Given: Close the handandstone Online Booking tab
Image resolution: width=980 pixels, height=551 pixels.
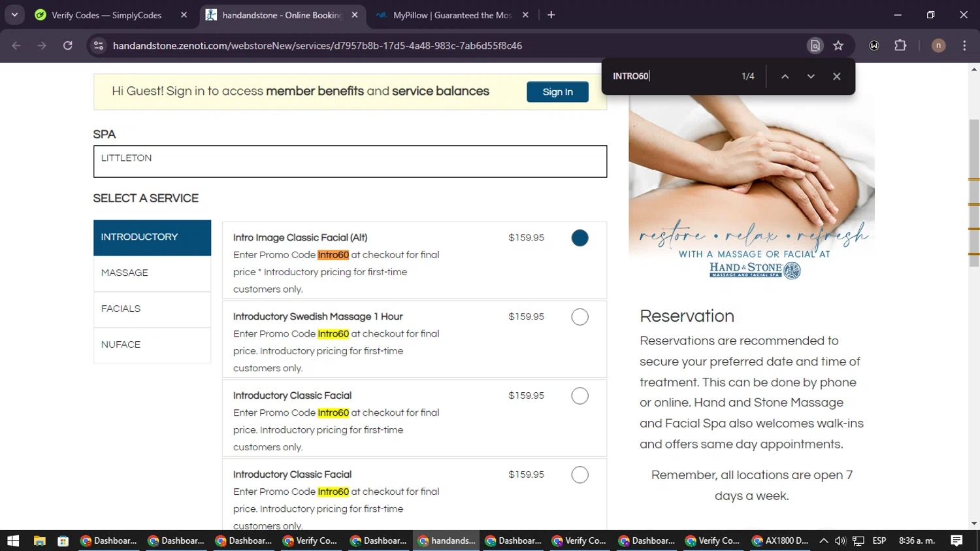Looking at the screenshot, I should point(355,15).
